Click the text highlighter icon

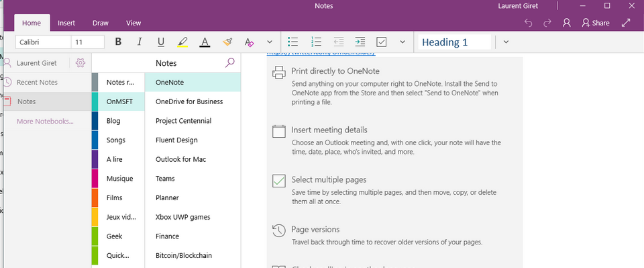182,42
